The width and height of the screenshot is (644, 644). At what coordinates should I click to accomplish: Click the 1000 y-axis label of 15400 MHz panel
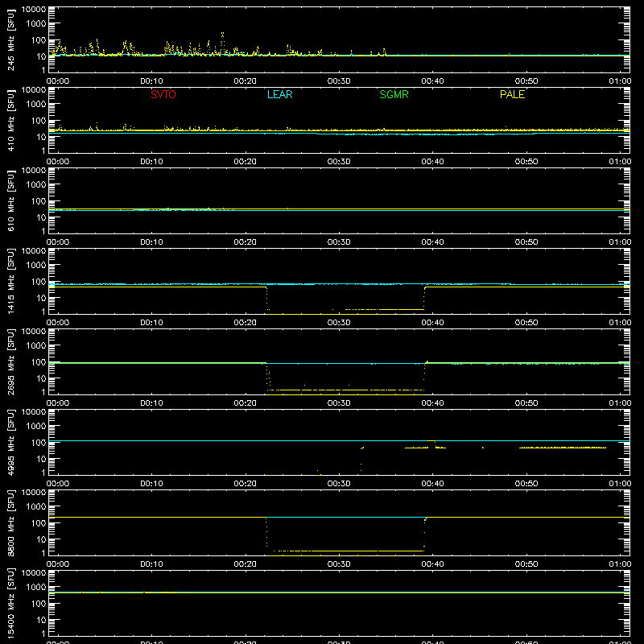[36, 588]
